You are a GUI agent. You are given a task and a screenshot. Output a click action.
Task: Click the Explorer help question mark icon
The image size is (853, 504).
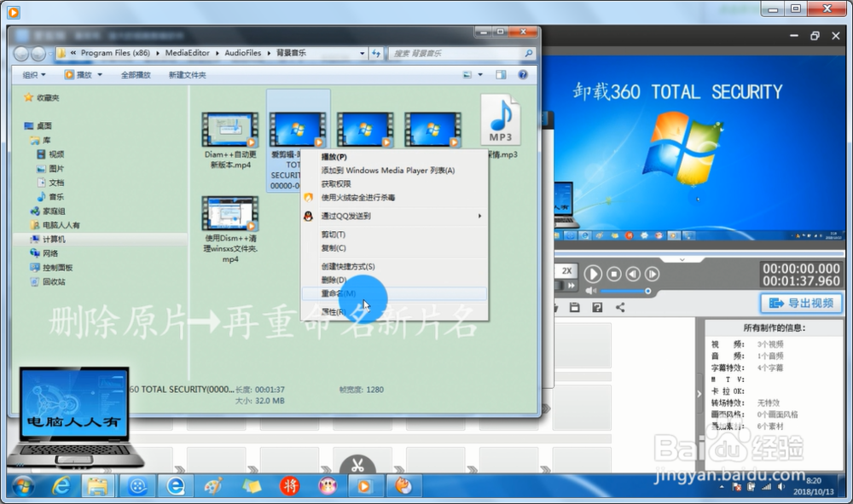click(523, 74)
